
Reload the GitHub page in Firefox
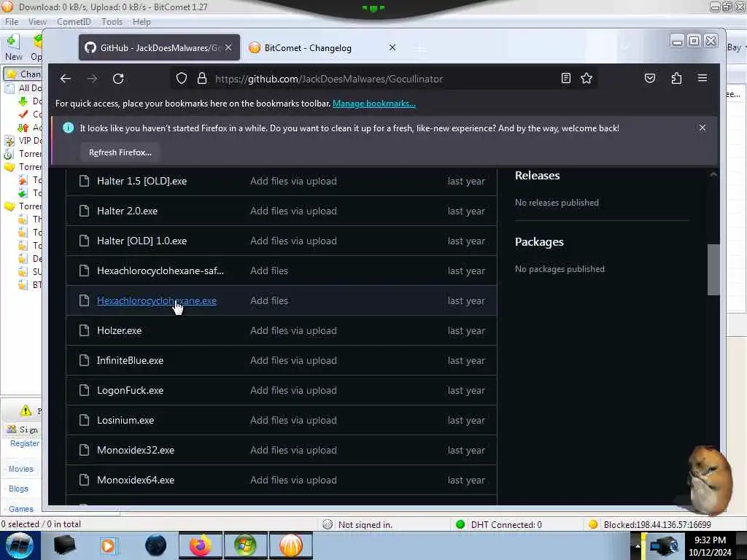(x=118, y=79)
